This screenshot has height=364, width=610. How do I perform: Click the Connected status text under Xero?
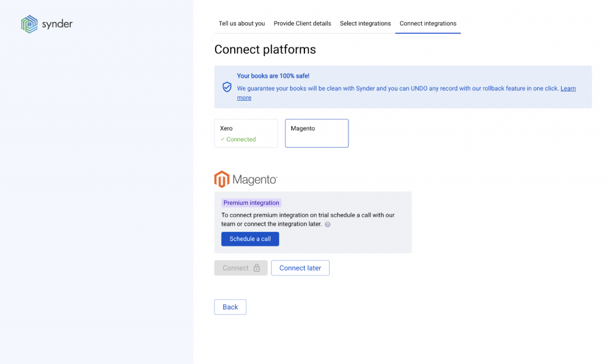click(241, 139)
